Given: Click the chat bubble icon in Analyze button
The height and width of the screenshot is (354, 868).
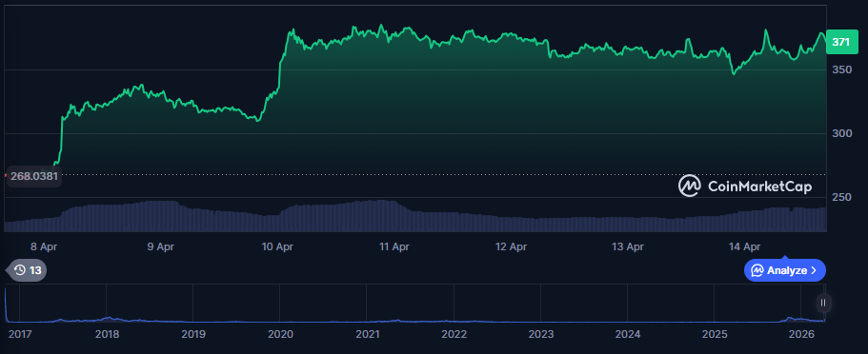Looking at the screenshot, I should tap(757, 270).
